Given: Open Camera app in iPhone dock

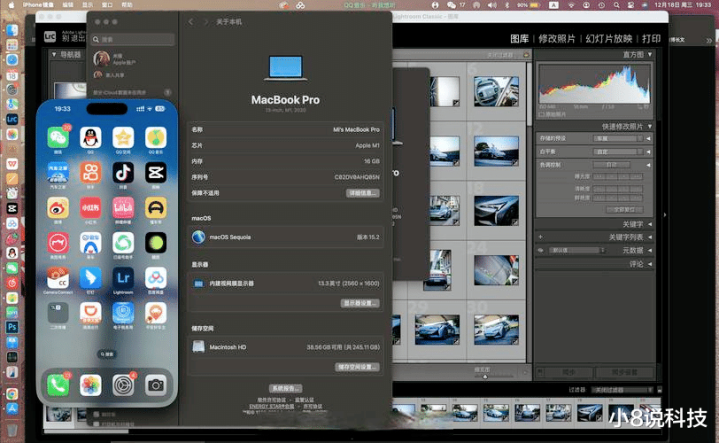Looking at the screenshot, I should click(x=155, y=385).
